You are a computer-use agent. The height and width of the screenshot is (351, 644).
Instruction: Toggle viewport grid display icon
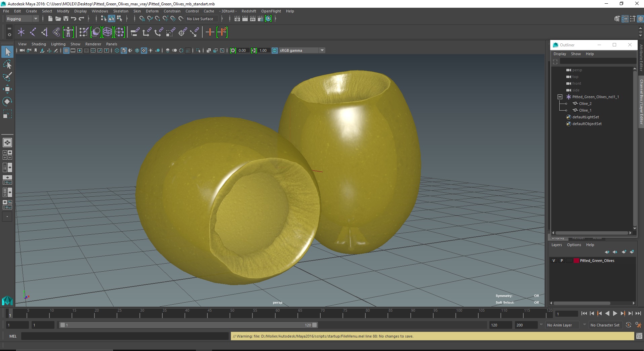point(66,50)
